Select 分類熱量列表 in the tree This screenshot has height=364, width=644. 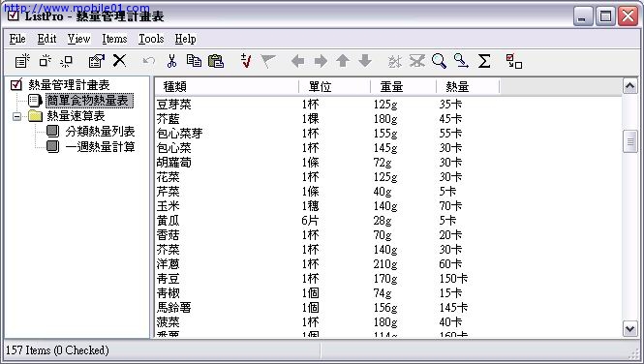pos(100,132)
